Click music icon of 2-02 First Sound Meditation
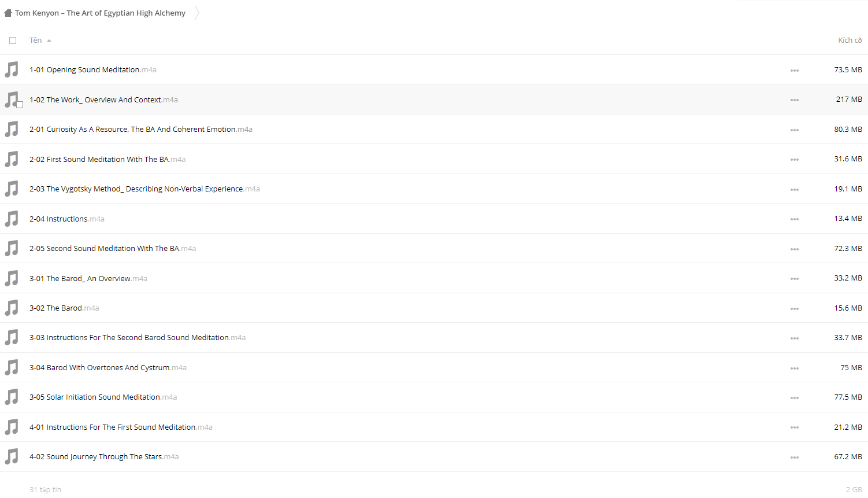This screenshot has height=498, width=868. (x=12, y=159)
